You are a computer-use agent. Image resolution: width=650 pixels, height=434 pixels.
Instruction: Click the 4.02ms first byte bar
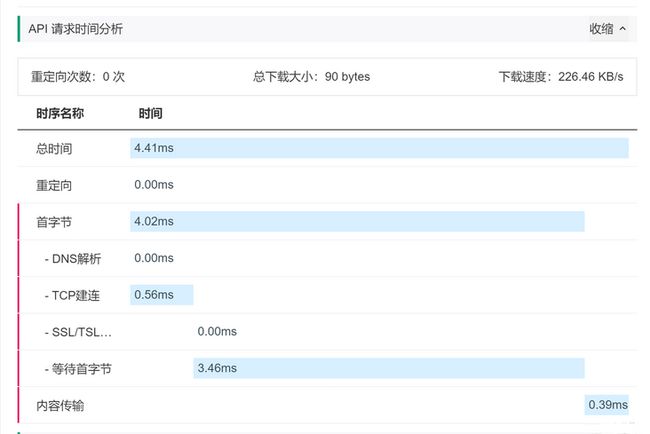357,221
